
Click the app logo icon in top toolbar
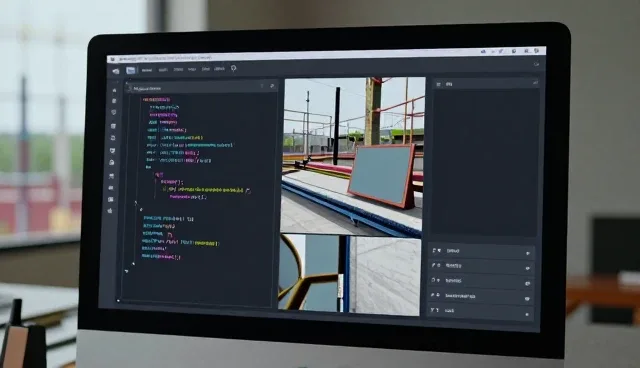tap(116, 71)
